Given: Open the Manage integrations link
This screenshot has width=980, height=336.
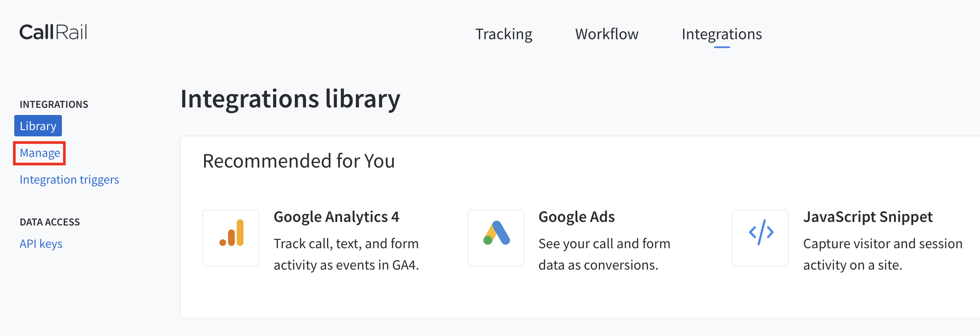Looking at the screenshot, I should [40, 153].
